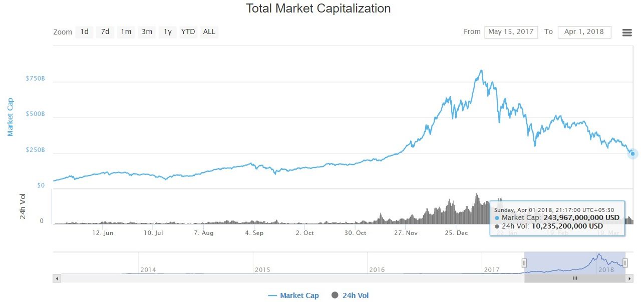Viewport: 644px width, 302px height.
Task: Open the chart context menu icon
Action: coord(627,32)
